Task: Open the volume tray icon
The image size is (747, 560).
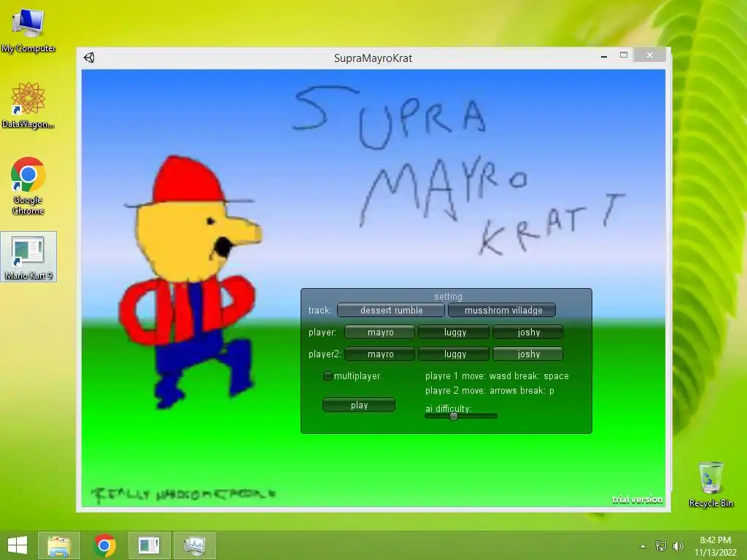Action: (x=678, y=546)
